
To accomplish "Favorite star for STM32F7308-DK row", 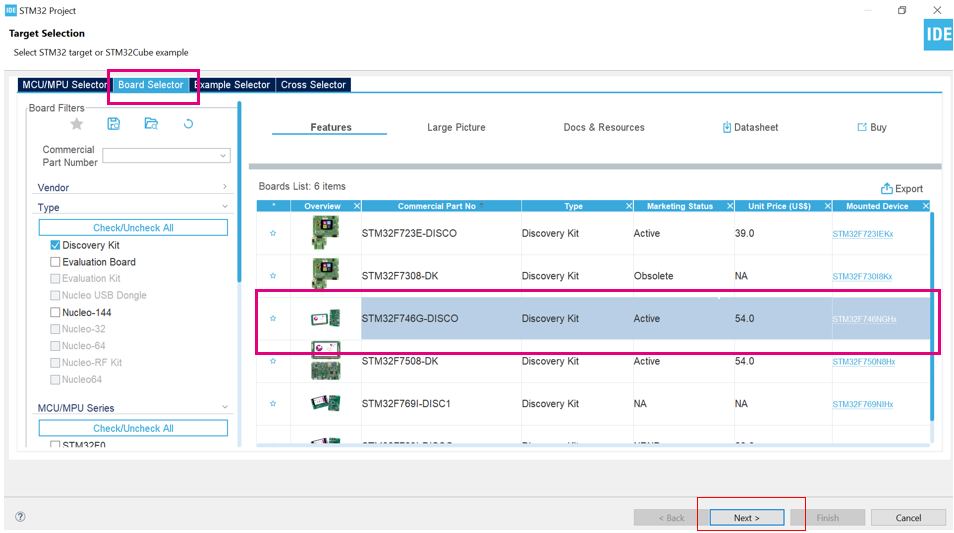I will (273, 276).
